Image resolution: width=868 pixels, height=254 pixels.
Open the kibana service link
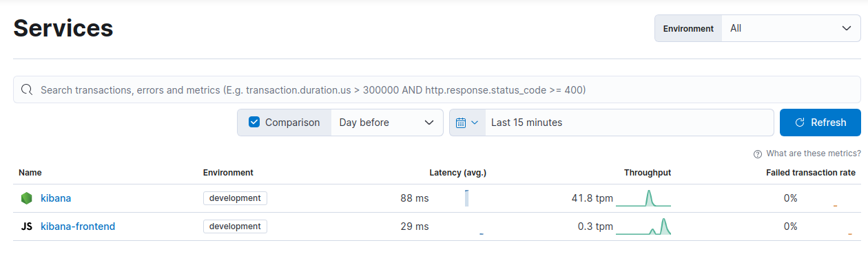(x=56, y=198)
